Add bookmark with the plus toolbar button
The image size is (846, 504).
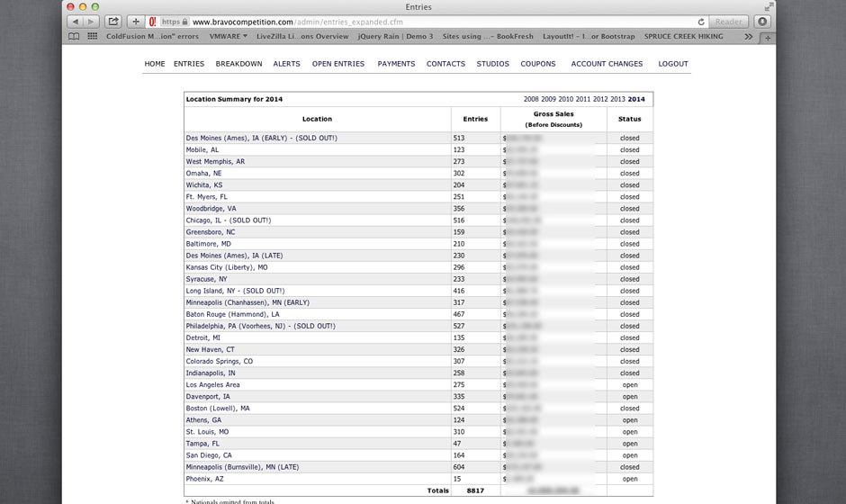click(136, 22)
